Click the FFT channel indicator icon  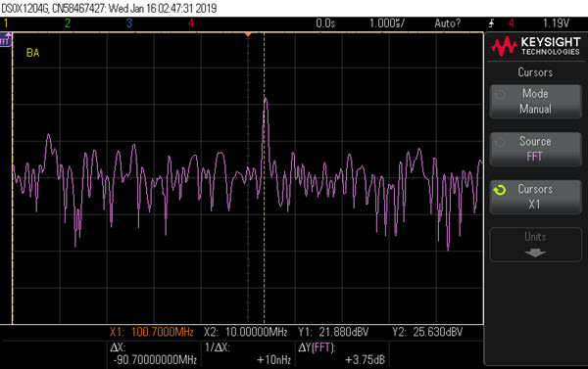pos(6,39)
